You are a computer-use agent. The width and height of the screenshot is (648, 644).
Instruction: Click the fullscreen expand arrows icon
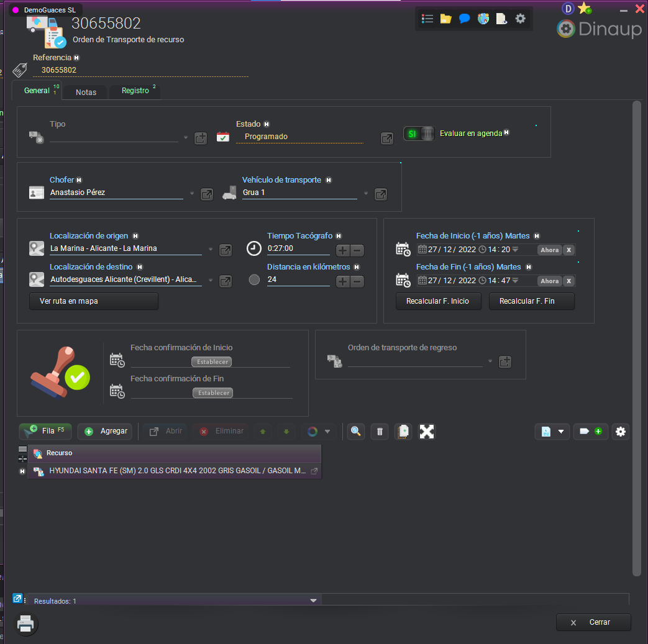427,432
